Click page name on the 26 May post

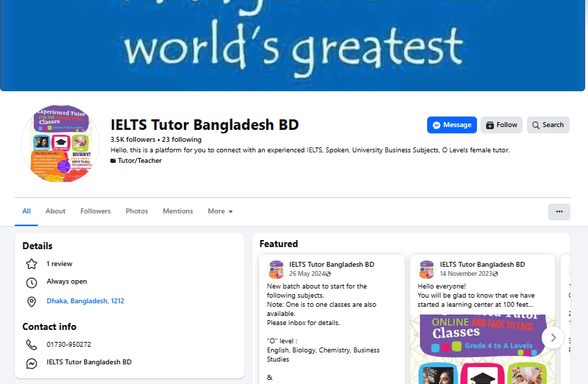(332, 264)
